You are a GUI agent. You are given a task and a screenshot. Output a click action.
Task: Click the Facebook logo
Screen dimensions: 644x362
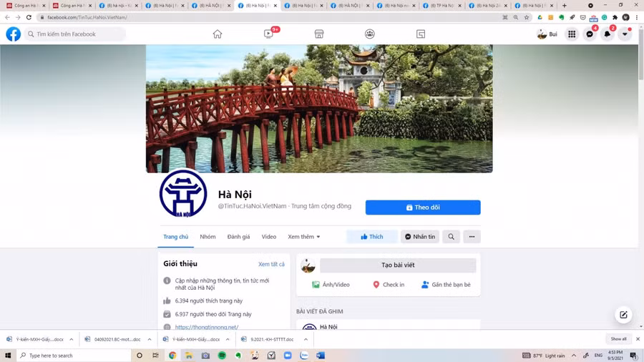[13, 34]
